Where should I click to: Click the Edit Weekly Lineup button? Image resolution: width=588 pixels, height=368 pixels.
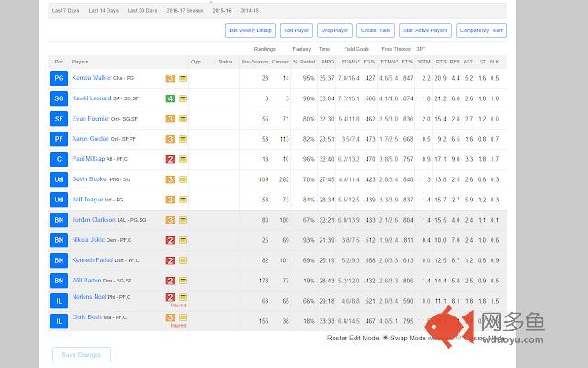(250, 30)
